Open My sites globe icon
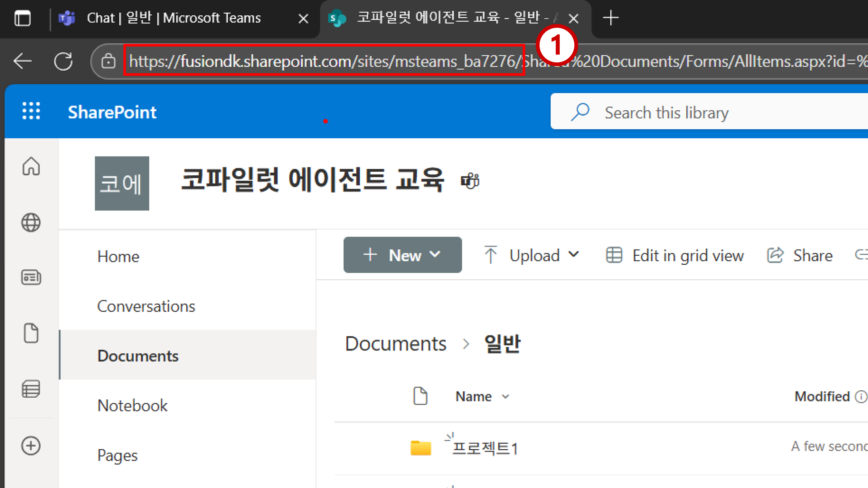 [x=31, y=223]
